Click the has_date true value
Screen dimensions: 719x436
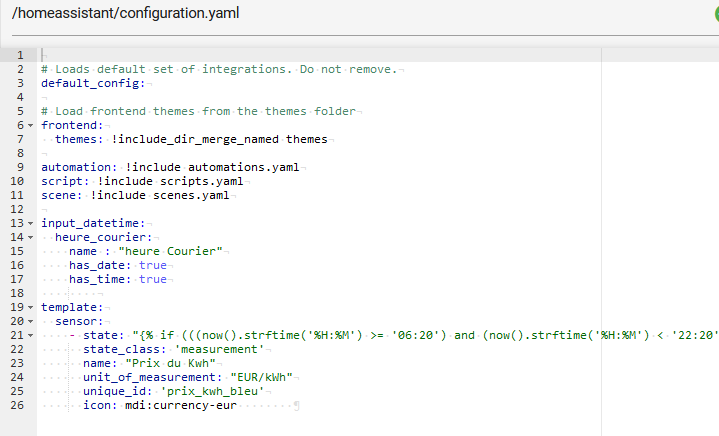(153, 265)
